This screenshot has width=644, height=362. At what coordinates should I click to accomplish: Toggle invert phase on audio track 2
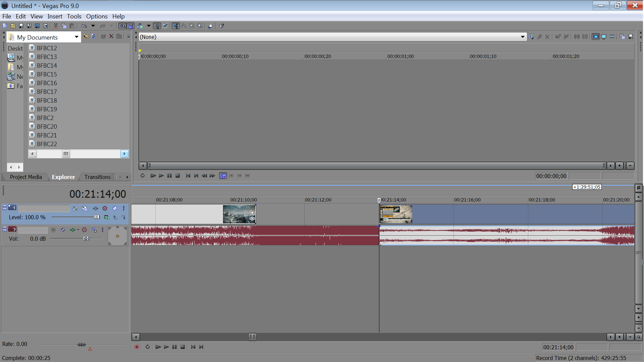coord(63,230)
